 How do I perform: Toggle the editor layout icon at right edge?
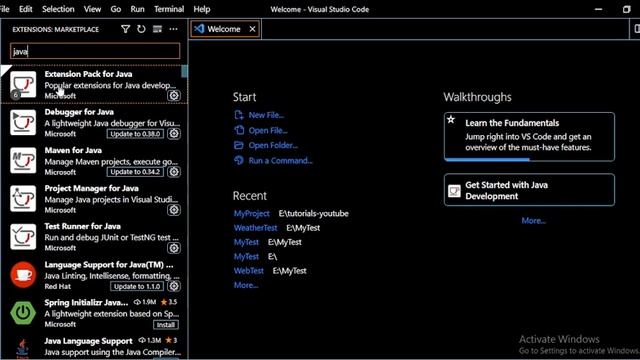(x=636, y=29)
